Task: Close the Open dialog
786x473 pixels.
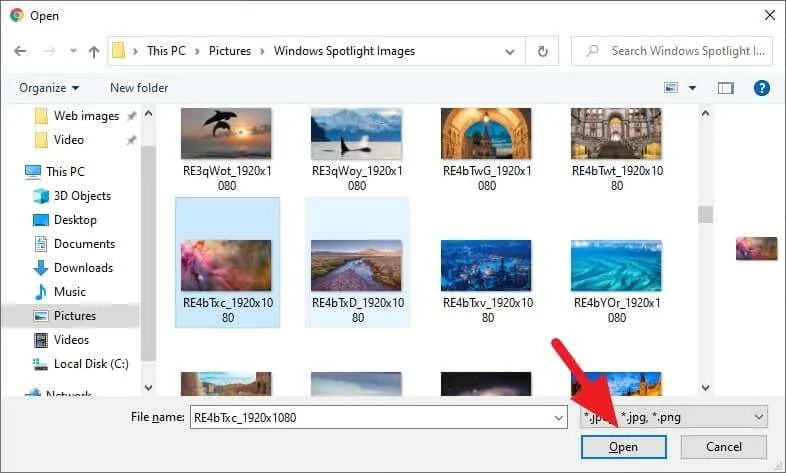Action: [x=770, y=16]
